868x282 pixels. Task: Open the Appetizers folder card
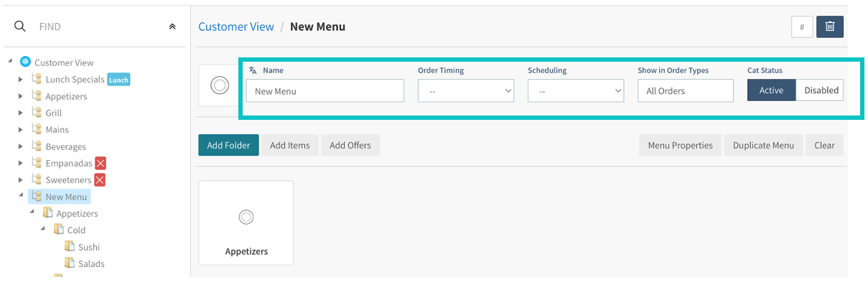tap(246, 223)
